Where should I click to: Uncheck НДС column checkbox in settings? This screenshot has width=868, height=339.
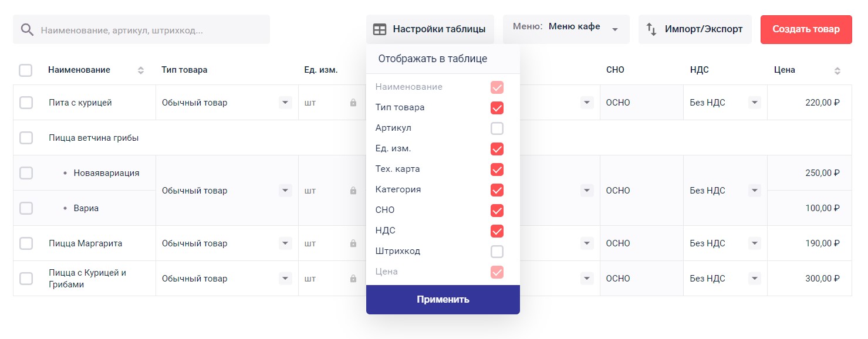[497, 231]
